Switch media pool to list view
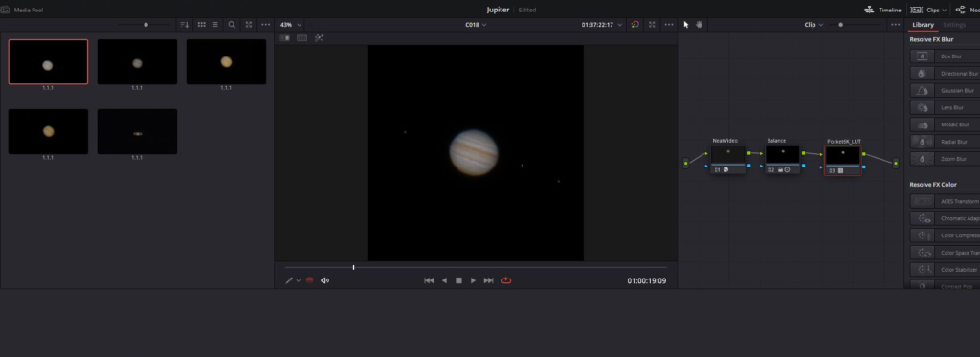The height and width of the screenshot is (357, 980). click(x=214, y=24)
